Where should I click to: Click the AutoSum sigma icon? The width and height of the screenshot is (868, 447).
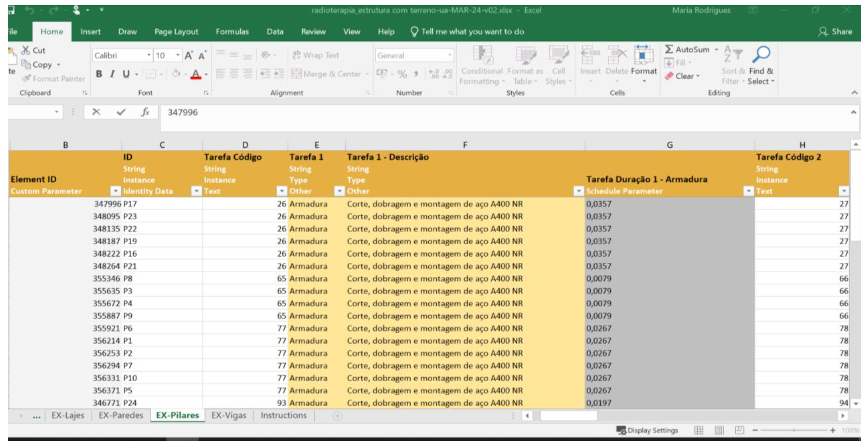[668, 49]
